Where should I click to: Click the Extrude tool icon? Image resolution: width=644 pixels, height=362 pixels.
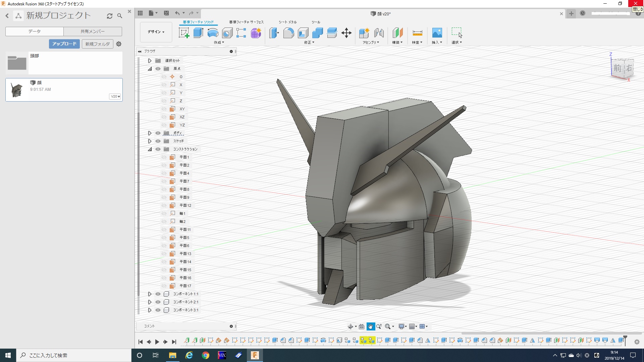[x=198, y=33]
